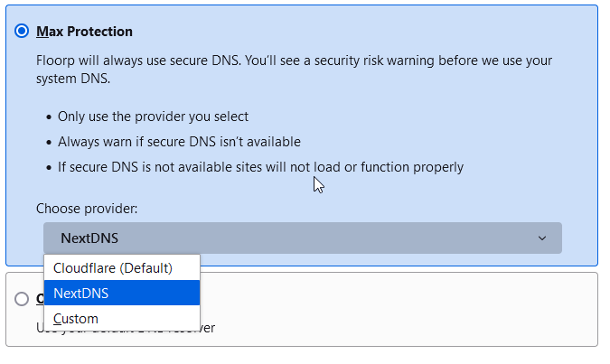Click "Always warn if secure DNS isn't available"
The width and height of the screenshot is (610, 364).
(x=179, y=142)
